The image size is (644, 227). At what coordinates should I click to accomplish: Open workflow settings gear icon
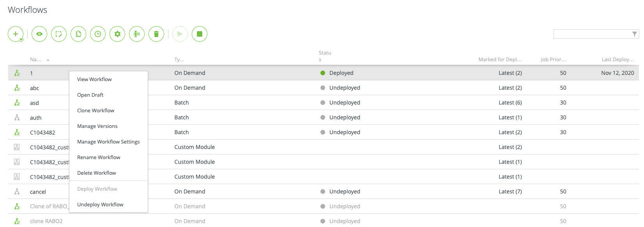(x=117, y=34)
